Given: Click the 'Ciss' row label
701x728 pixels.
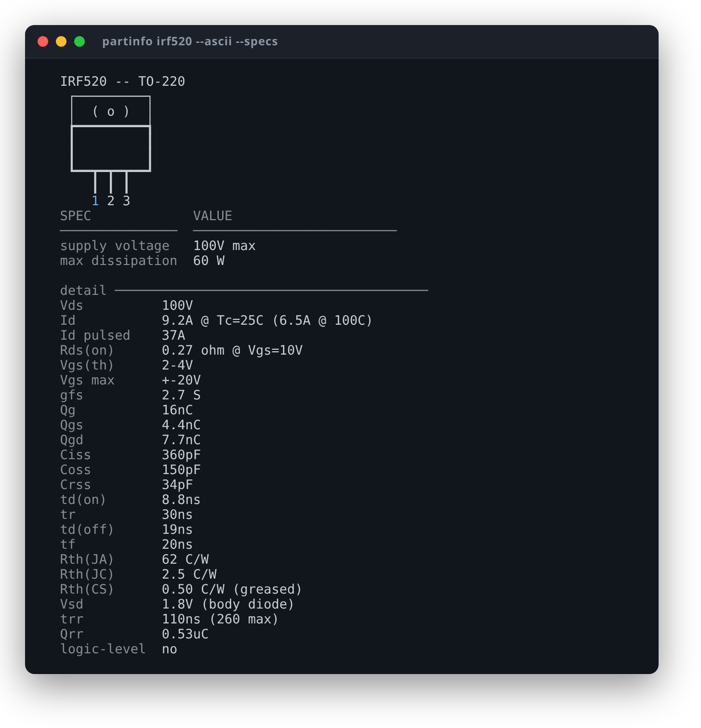Looking at the screenshot, I should click(x=76, y=455).
